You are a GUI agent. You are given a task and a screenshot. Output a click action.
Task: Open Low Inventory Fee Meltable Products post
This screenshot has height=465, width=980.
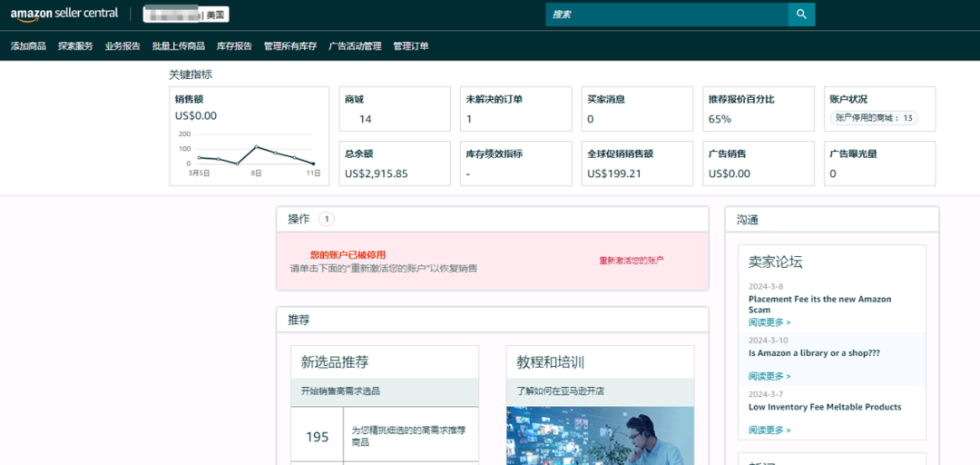tap(825, 407)
